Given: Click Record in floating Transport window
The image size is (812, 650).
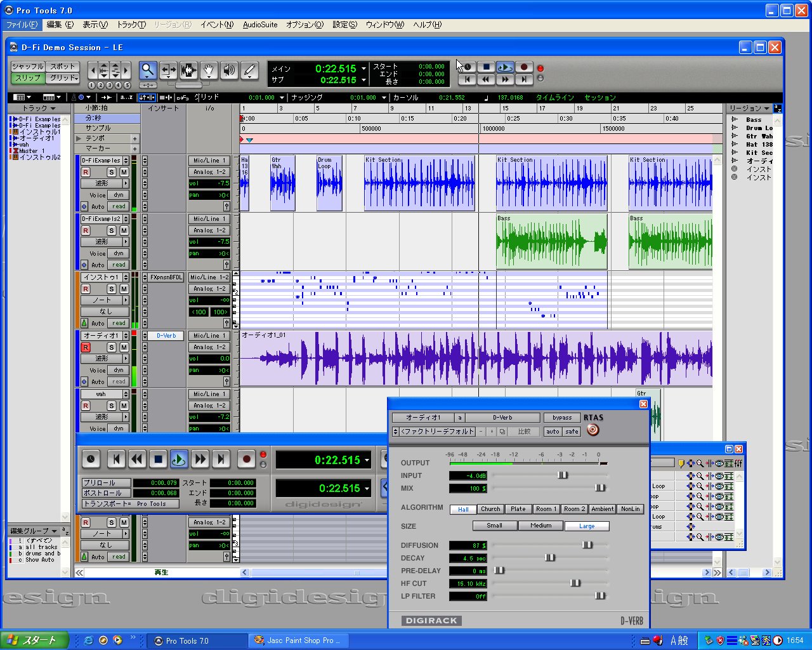Looking at the screenshot, I should point(247,459).
